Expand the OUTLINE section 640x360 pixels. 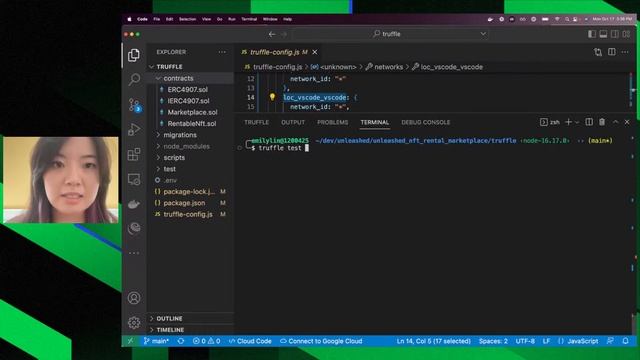pos(169,318)
